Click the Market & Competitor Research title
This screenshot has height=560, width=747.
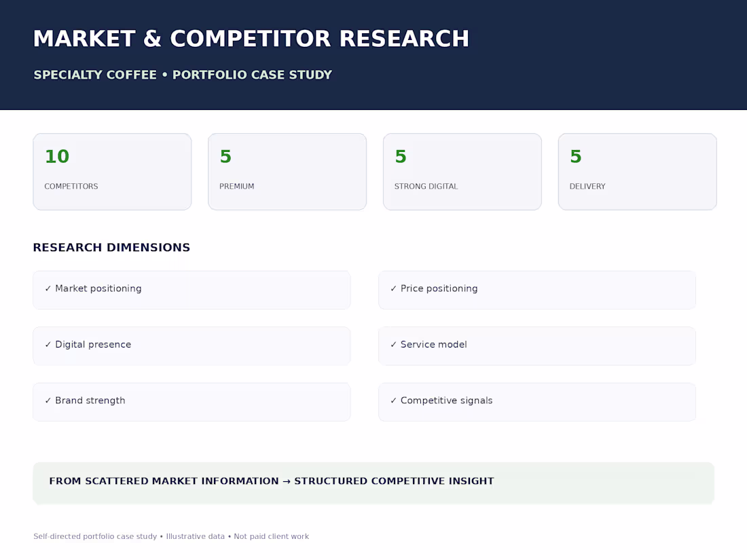251,39
